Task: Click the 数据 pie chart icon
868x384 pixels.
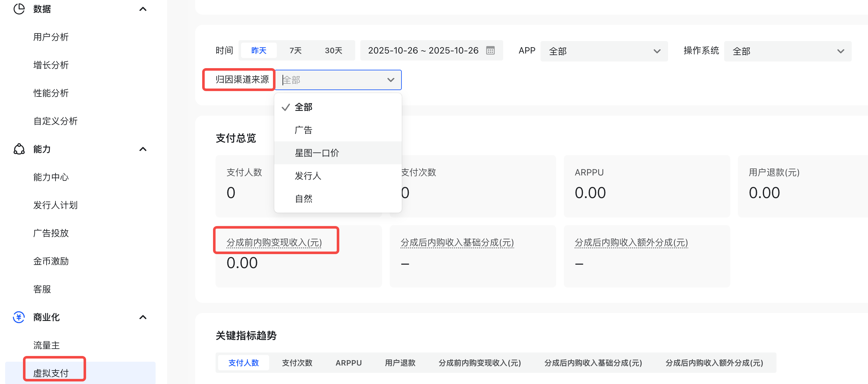Action: pos(19,9)
